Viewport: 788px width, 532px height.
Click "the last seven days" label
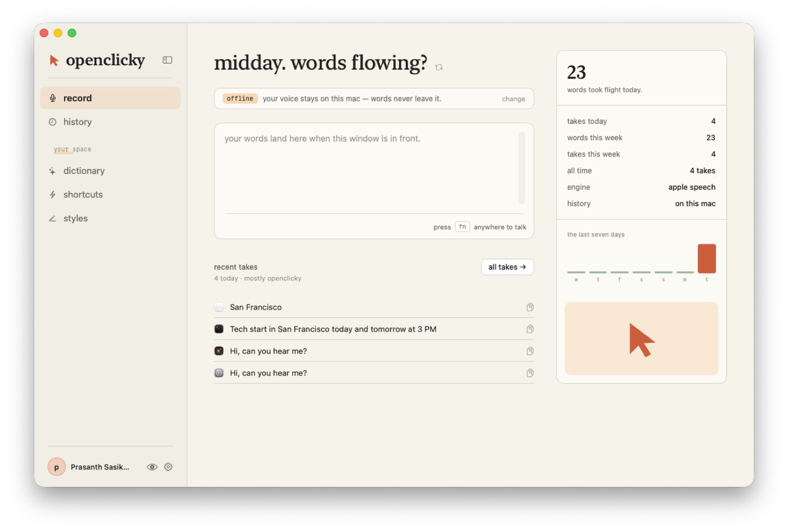pos(596,235)
